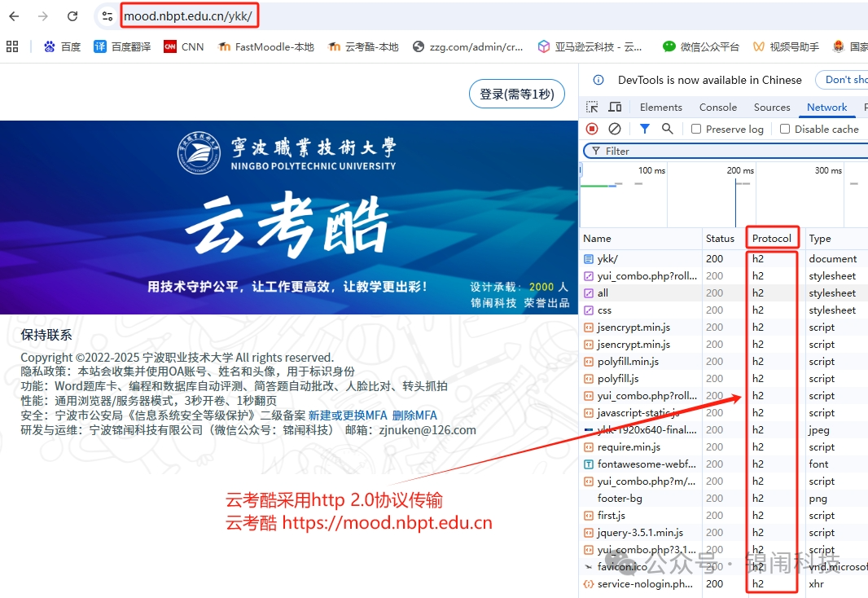Select the javascript-static.js request
Screen dimensions: 868x598
point(724,413)
